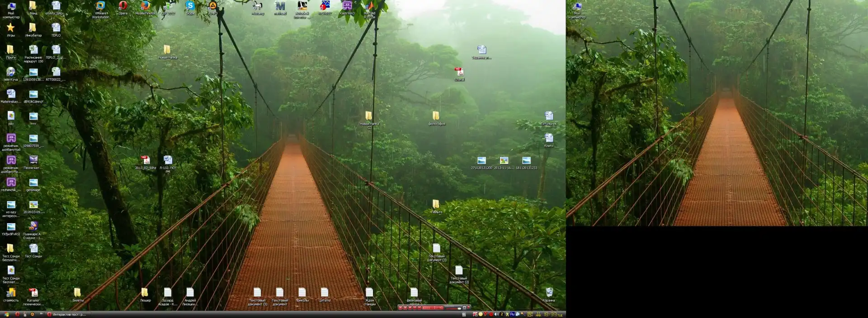Open the Ждем станции text file

369,297
